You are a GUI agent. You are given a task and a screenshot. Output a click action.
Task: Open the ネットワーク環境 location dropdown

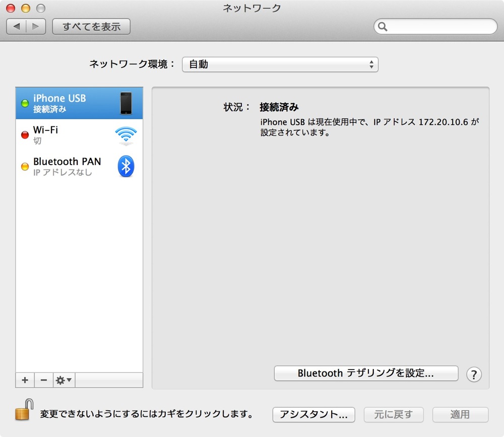280,64
